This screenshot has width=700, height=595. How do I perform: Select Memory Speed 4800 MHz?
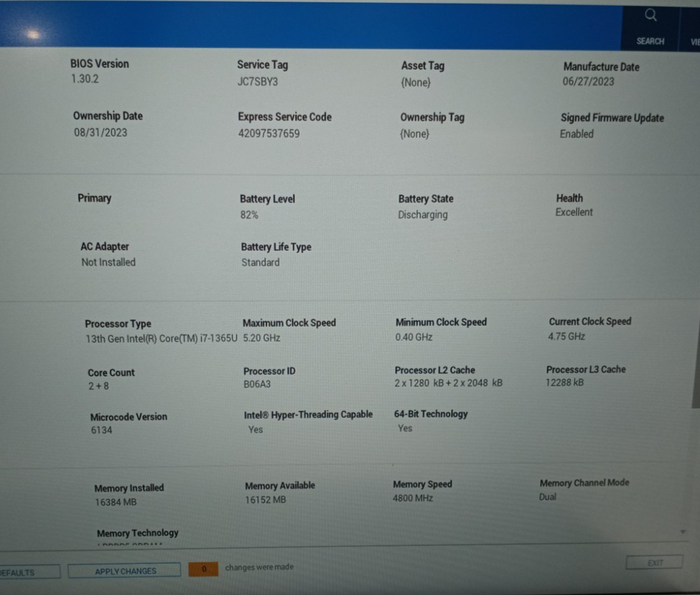(x=413, y=498)
